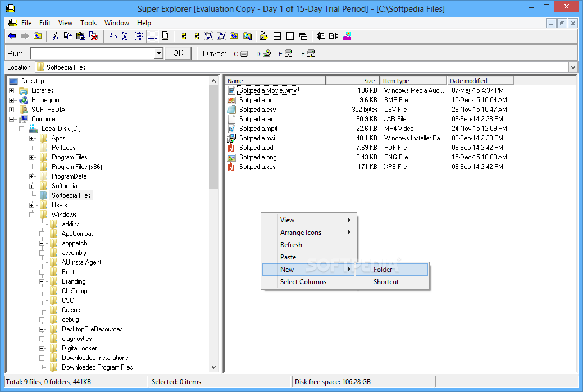Expand the Libraries tree node
Image resolution: width=583 pixels, height=392 pixels.
click(x=12, y=90)
